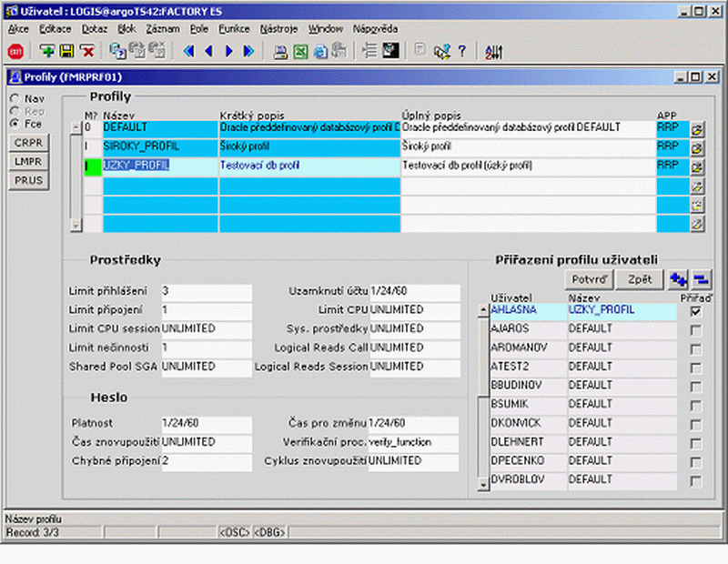Delete record using the red X icon

click(87, 51)
